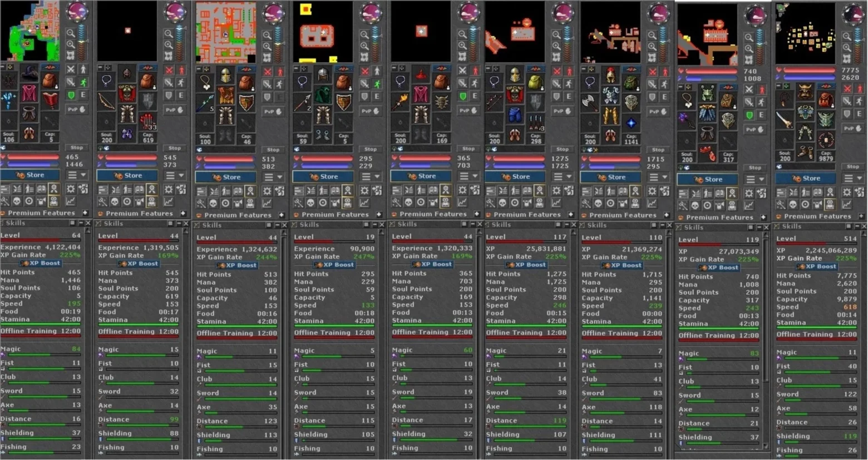This screenshot has width=868, height=460.
Task: Activate XP Boost in level 19 panel
Action: click(334, 265)
